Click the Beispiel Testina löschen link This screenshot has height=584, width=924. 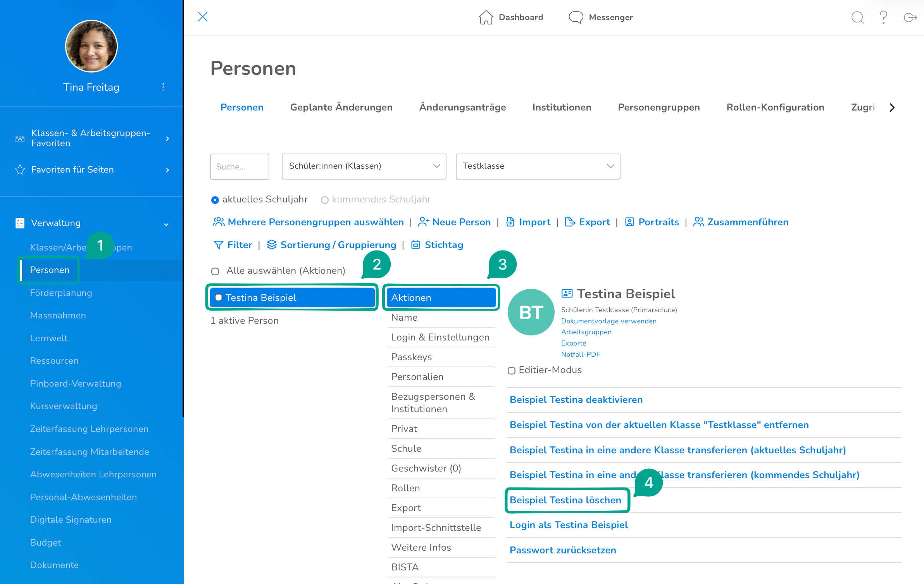pyautogui.click(x=565, y=500)
